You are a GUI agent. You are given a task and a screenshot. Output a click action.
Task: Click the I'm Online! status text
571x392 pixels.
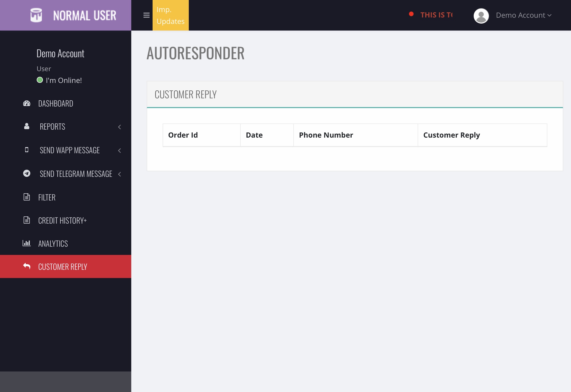click(64, 80)
